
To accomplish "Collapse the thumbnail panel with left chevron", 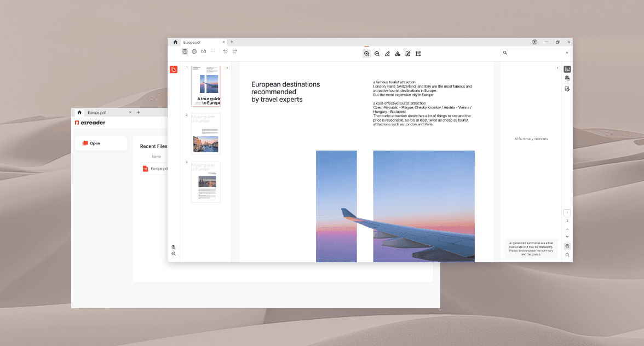I will point(227,68).
